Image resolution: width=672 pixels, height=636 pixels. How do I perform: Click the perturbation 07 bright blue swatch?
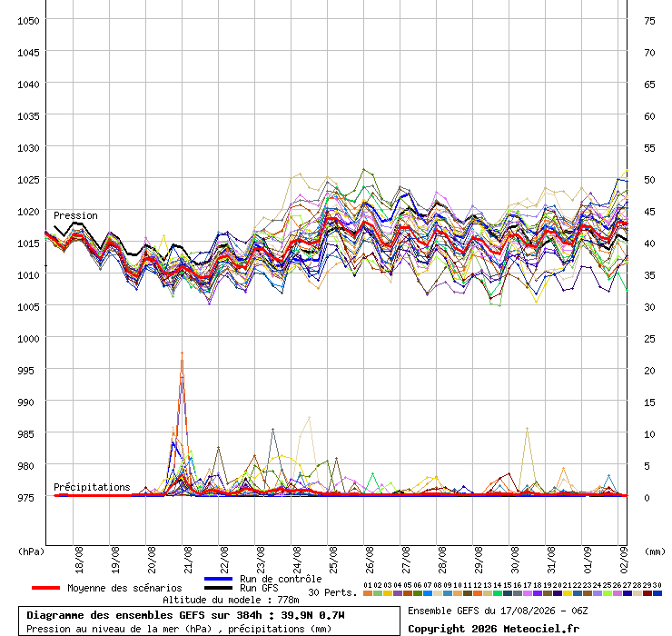(x=428, y=593)
